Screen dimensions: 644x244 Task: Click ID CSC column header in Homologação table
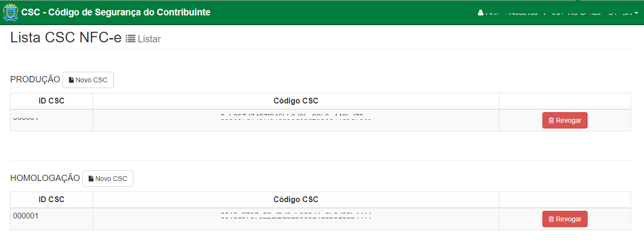[52, 200]
